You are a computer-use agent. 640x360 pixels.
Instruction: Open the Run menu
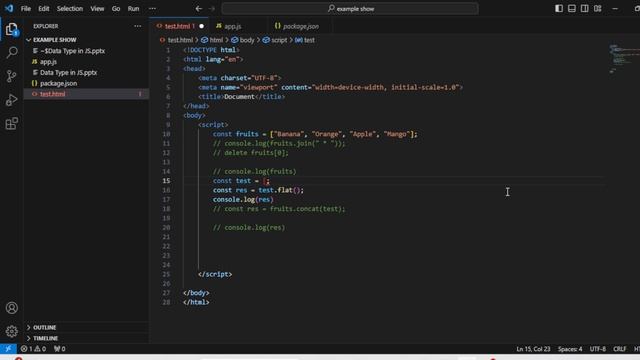pyautogui.click(x=133, y=9)
